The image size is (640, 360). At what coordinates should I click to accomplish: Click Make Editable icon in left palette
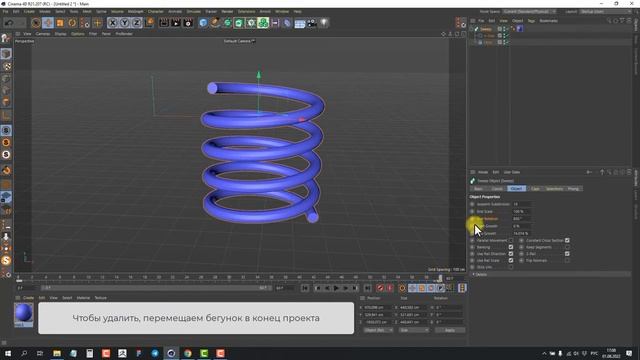coord(6,38)
